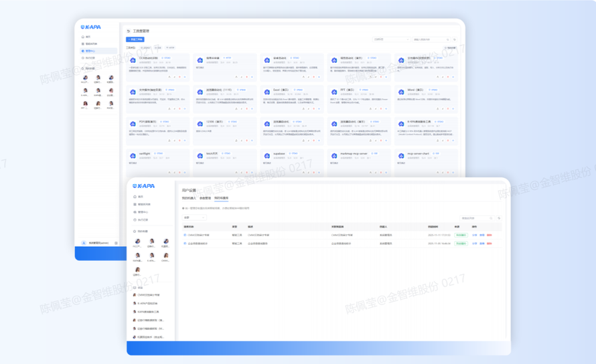Click the tool search field in 工具库管理

[x=429, y=39]
